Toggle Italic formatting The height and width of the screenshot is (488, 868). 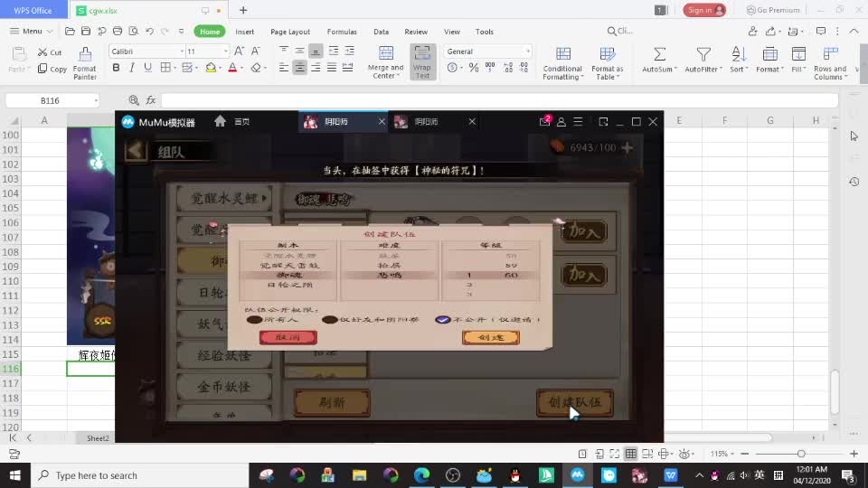(x=132, y=68)
